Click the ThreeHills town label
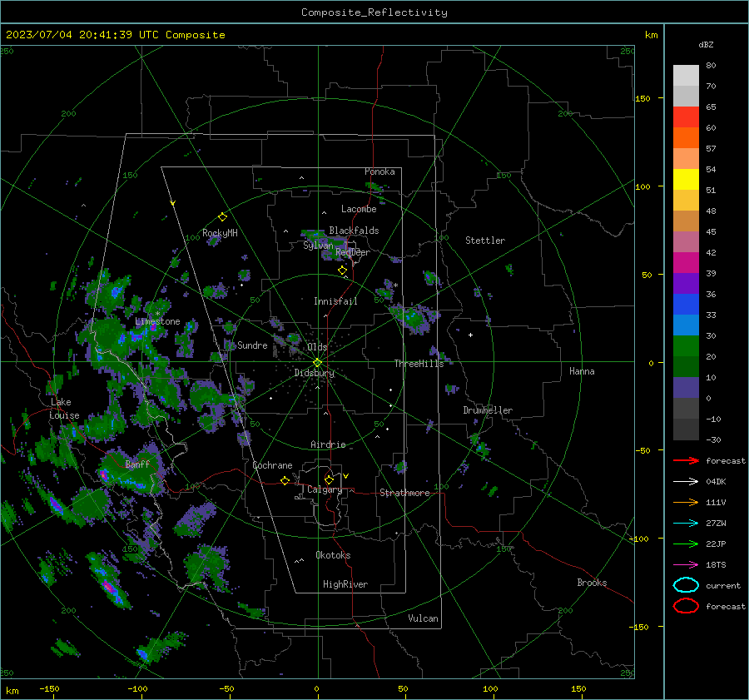Viewport: 749px width, 700px height. (419, 364)
